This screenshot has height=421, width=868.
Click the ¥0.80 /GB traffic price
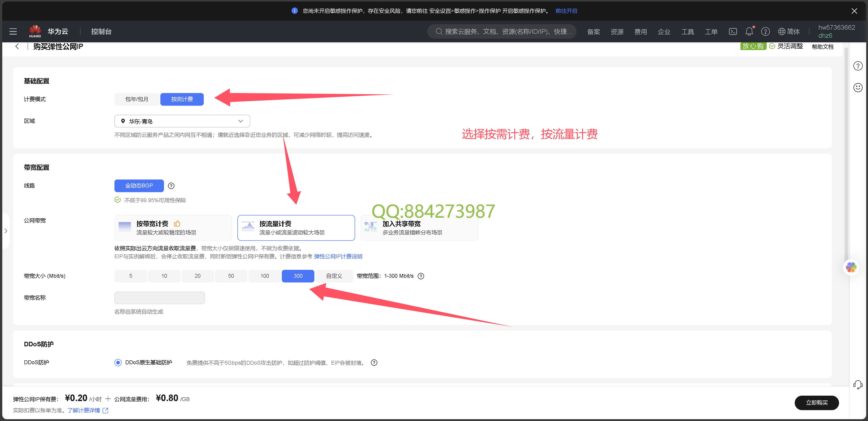tap(173, 398)
